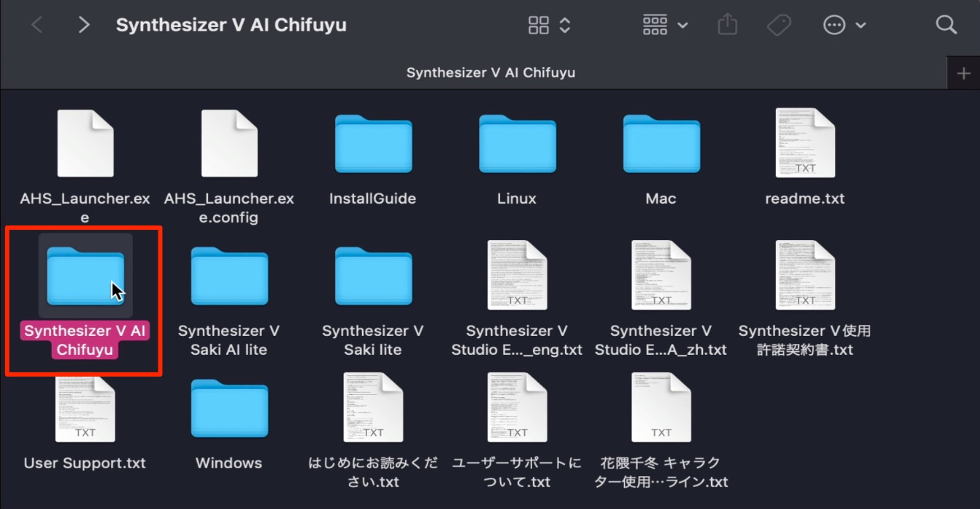Viewport: 980px width, 509px height.
Task: Click the Mac folder name label
Action: click(661, 199)
